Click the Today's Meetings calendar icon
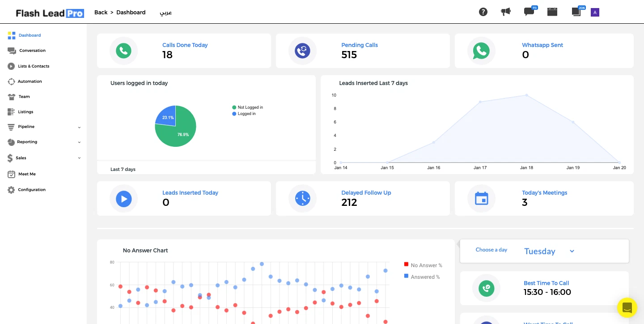This screenshot has width=644, height=324. [481, 198]
